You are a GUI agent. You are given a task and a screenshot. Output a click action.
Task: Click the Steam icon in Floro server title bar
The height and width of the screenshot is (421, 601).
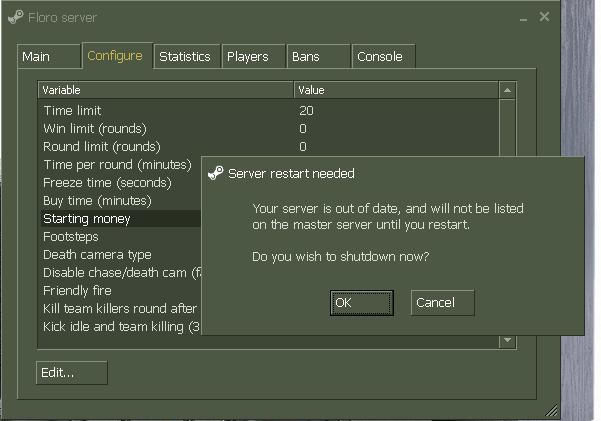(16, 17)
